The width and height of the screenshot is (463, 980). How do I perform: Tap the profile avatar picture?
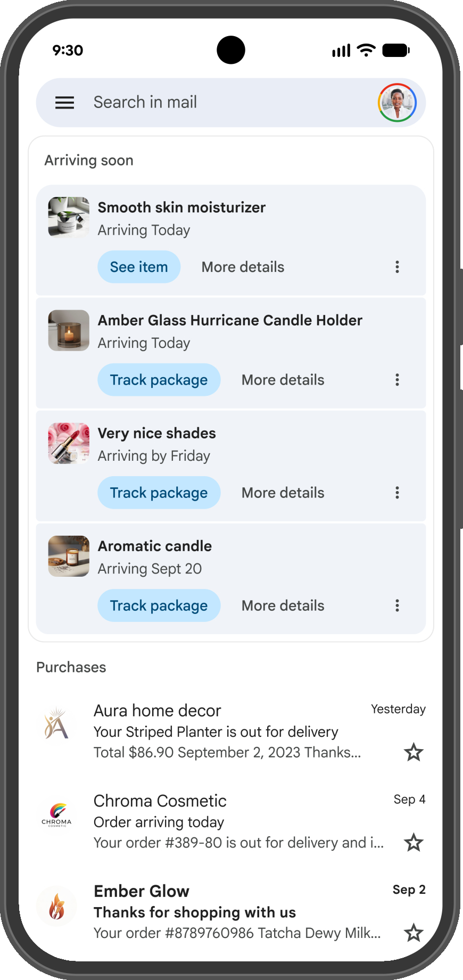(397, 103)
